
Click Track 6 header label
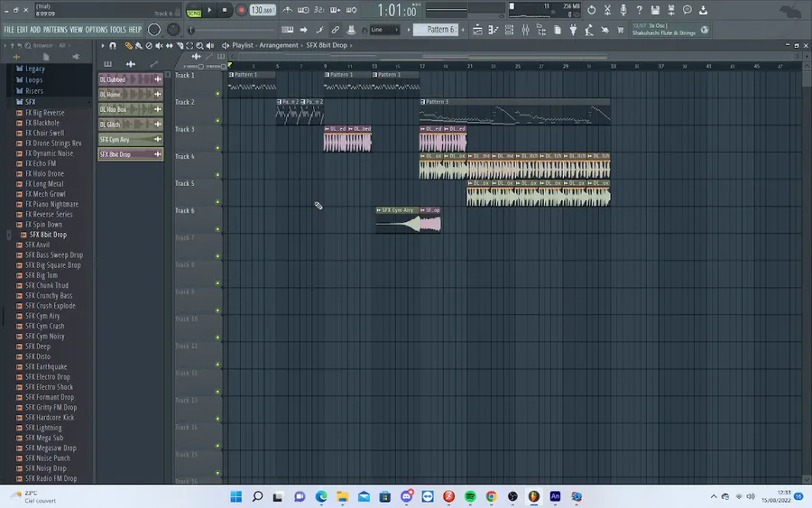[x=185, y=210]
